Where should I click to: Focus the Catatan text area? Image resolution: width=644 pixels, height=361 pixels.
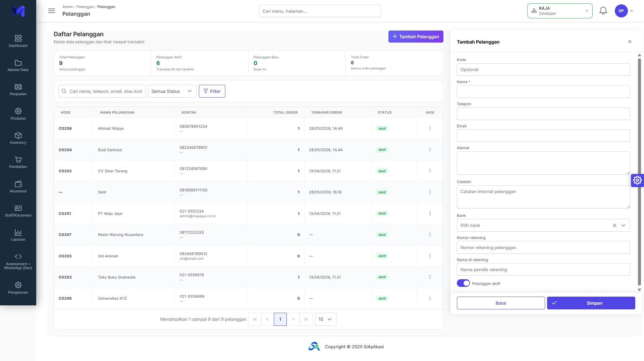tap(543, 197)
